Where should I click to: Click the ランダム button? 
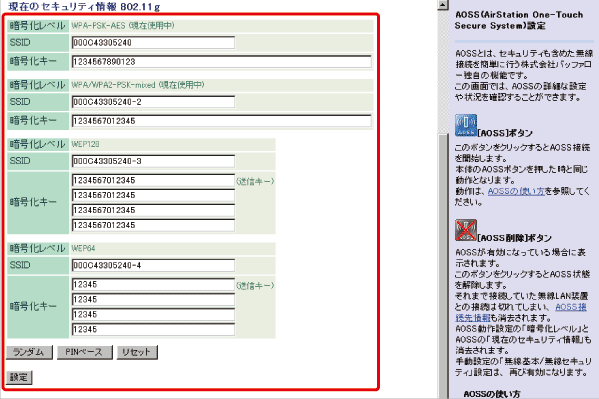coord(29,352)
